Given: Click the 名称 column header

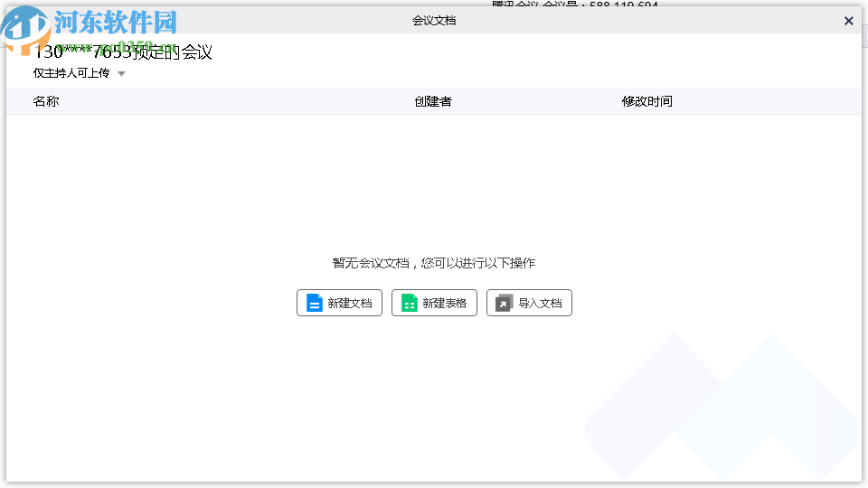Looking at the screenshot, I should pos(46,101).
